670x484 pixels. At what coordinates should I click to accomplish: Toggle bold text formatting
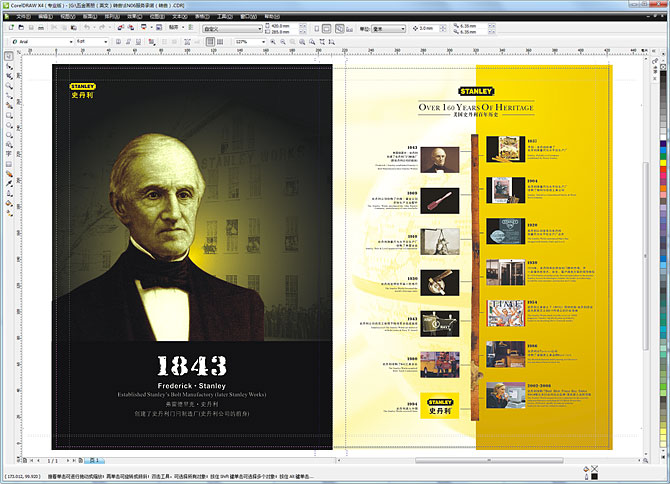119,41
